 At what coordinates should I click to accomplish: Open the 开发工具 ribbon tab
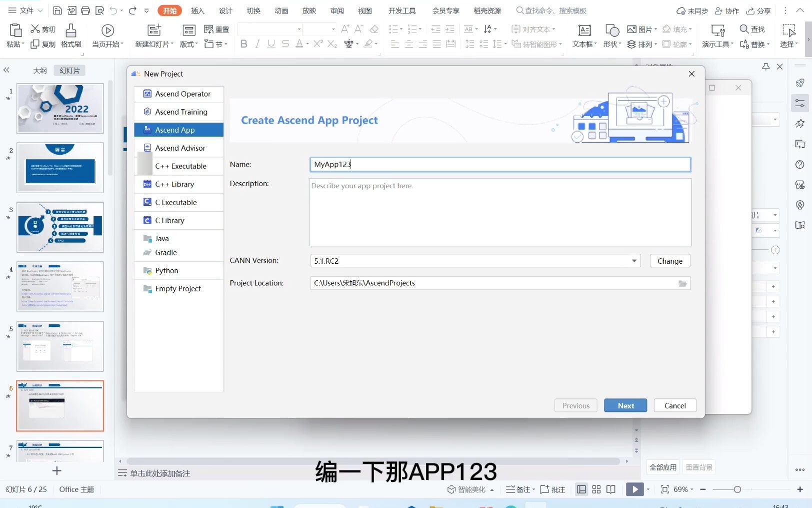402,11
